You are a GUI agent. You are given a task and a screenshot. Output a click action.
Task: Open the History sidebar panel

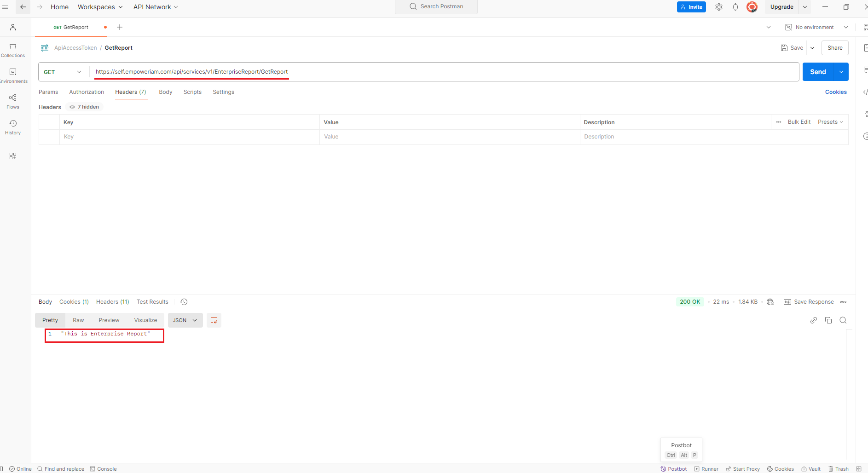coord(13,127)
